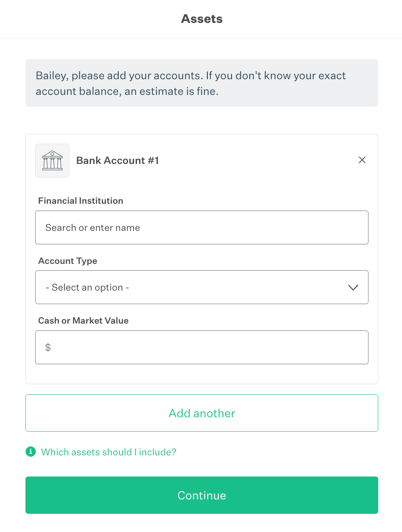Viewport: 402px width, 532px height.
Task: Click the Financial Institution label
Action: (x=81, y=201)
